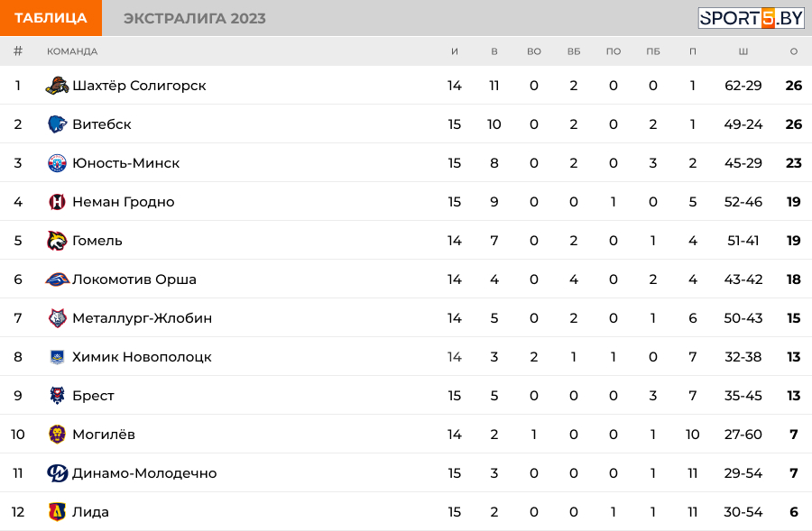Click the Динамо-Молодечно team name

point(144,473)
